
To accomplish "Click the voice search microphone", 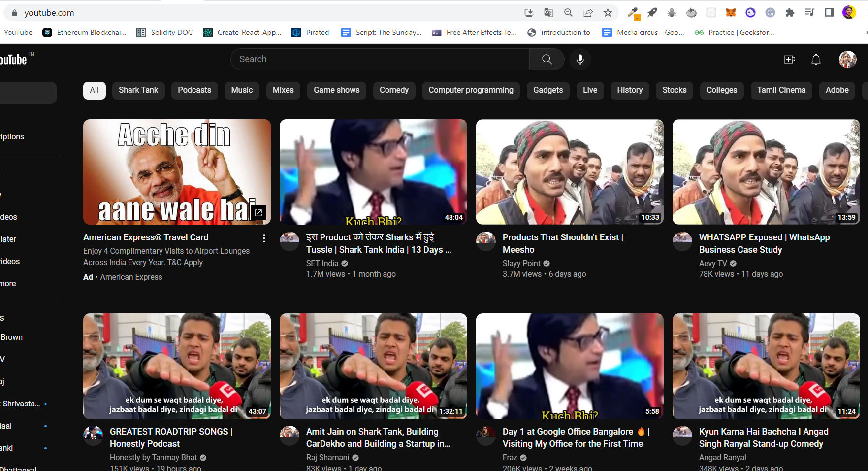I will coord(580,59).
